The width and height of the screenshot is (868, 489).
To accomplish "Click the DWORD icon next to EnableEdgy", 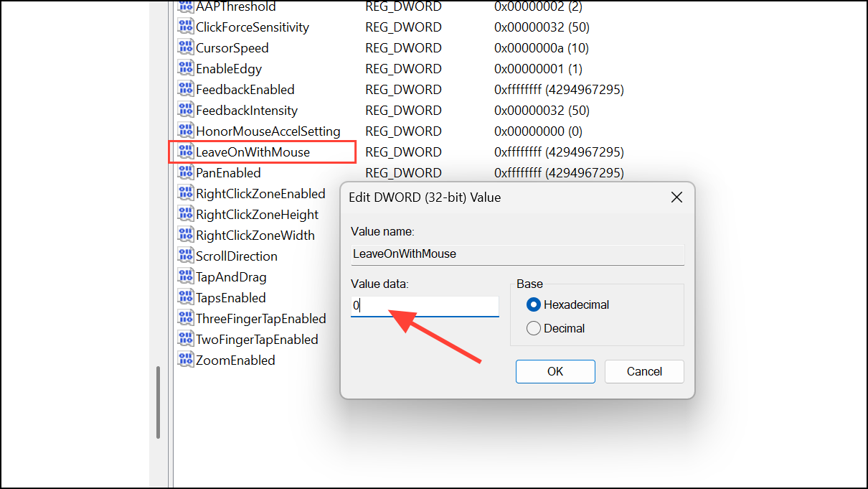I will [186, 68].
